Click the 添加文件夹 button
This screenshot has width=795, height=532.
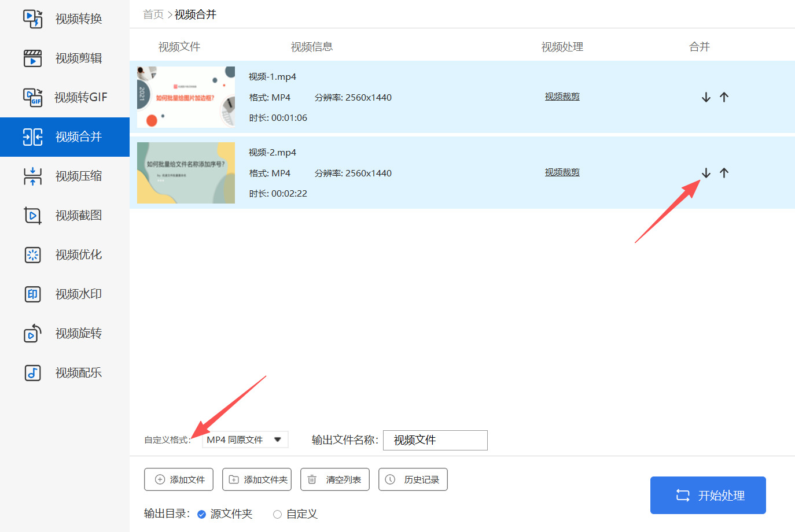coord(257,479)
